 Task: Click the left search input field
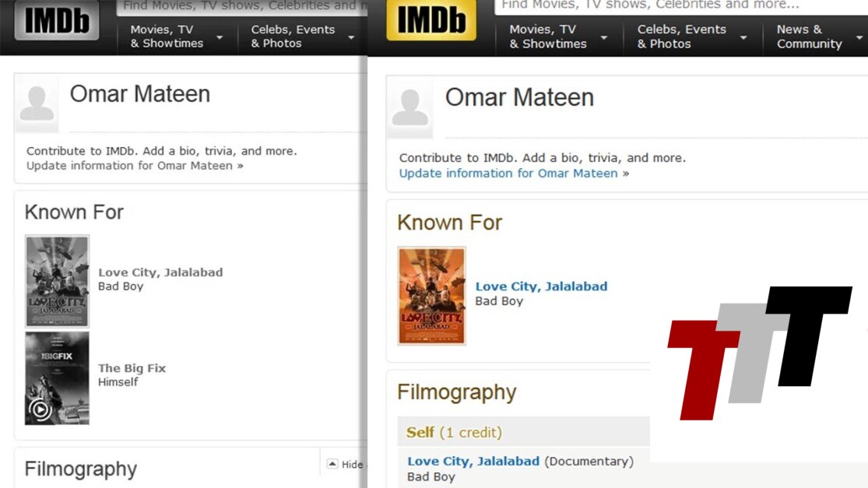pos(241,6)
